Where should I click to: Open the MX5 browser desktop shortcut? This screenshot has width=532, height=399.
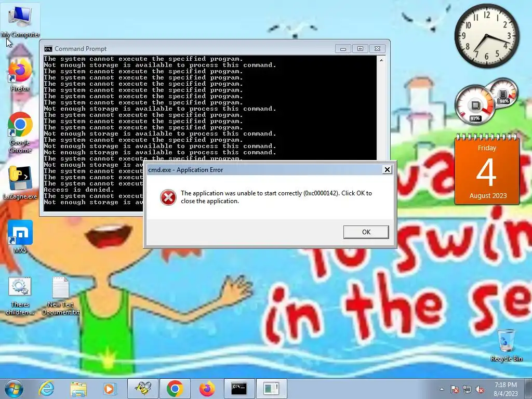(20, 236)
